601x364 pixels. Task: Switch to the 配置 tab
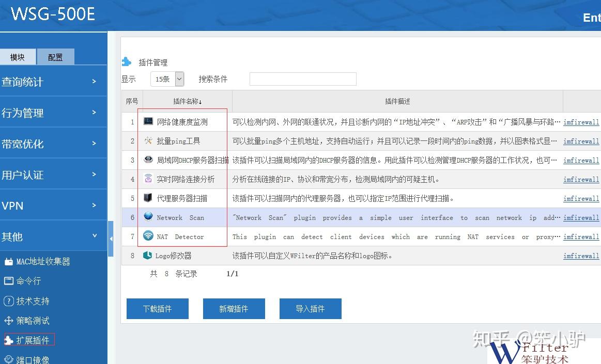(x=56, y=57)
